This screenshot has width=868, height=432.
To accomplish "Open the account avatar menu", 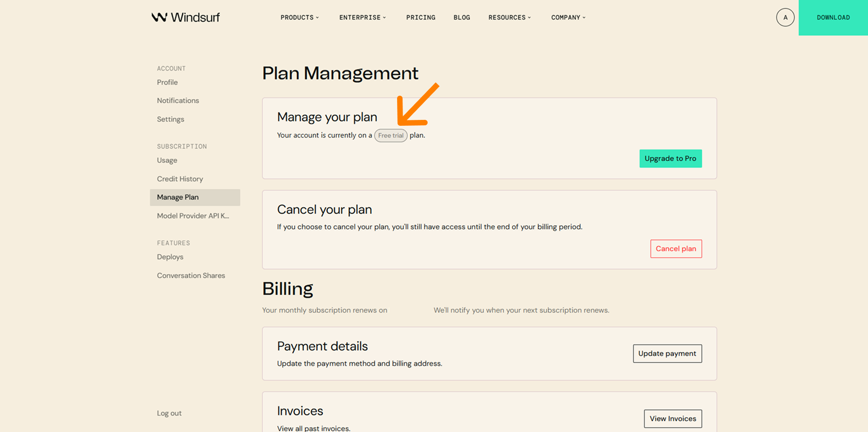I will click(785, 17).
